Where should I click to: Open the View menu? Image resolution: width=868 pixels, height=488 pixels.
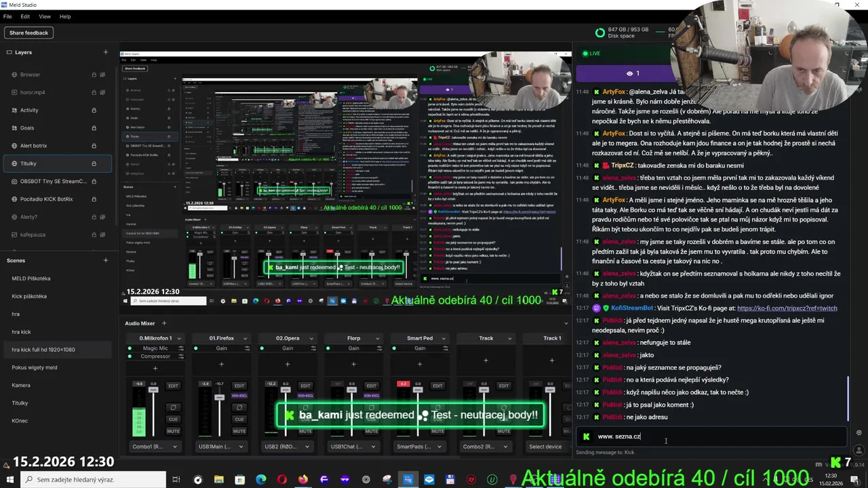[x=45, y=16]
